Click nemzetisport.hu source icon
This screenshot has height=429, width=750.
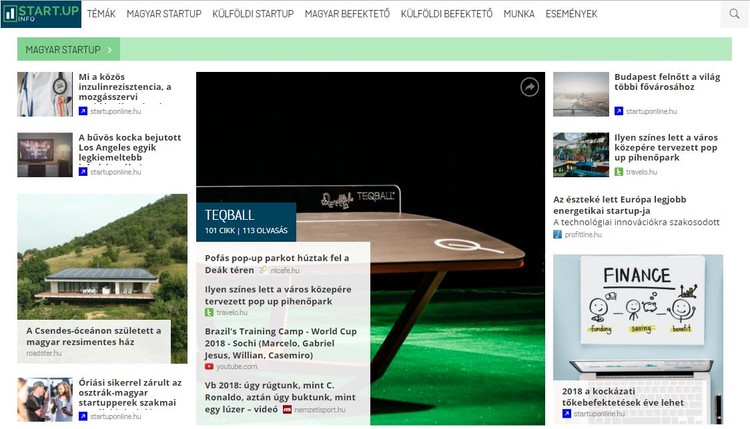tap(287, 410)
